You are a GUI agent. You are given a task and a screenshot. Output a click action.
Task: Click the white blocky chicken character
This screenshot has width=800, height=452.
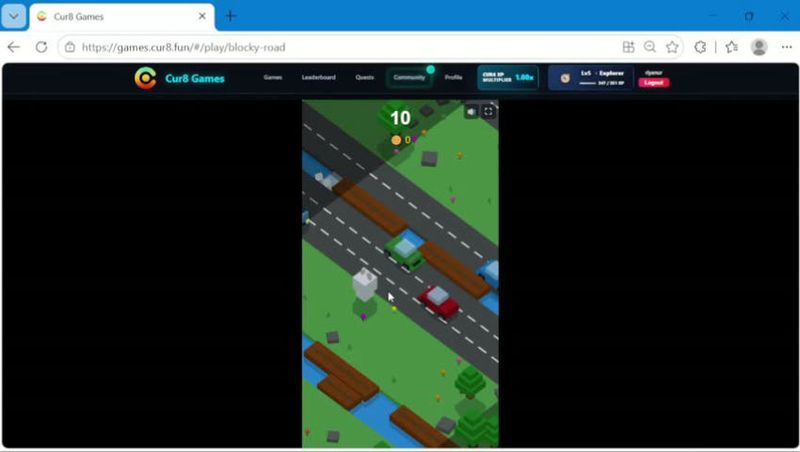click(364, 284)
